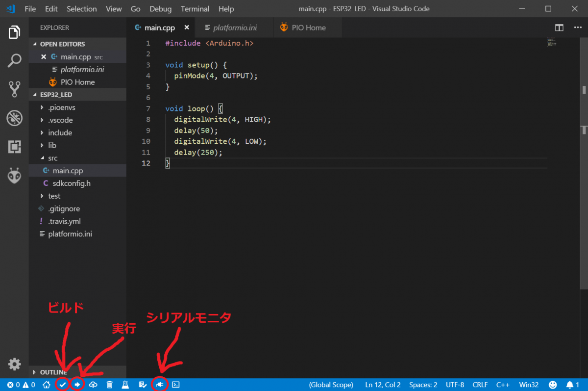Open the Debug view in activity bar

click(x=14, y=118)
